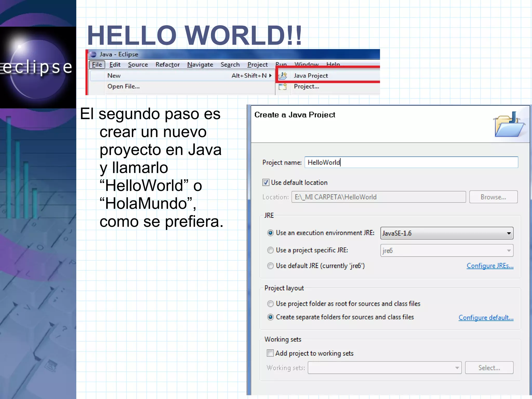Open the Configure default... link
The width and height of the screenshot is (532, 399).
[x=486, y=318]
